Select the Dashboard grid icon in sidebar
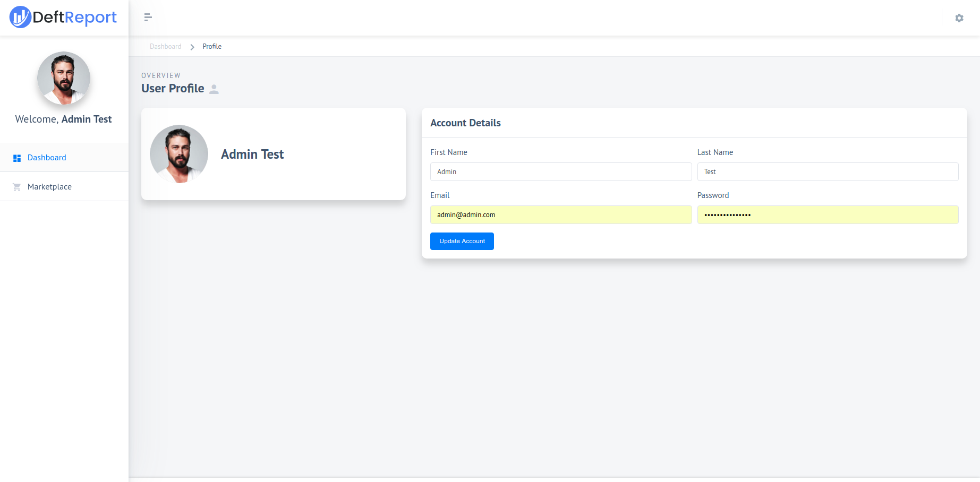This screenshot has width=980, height=482. pos(16,157)
